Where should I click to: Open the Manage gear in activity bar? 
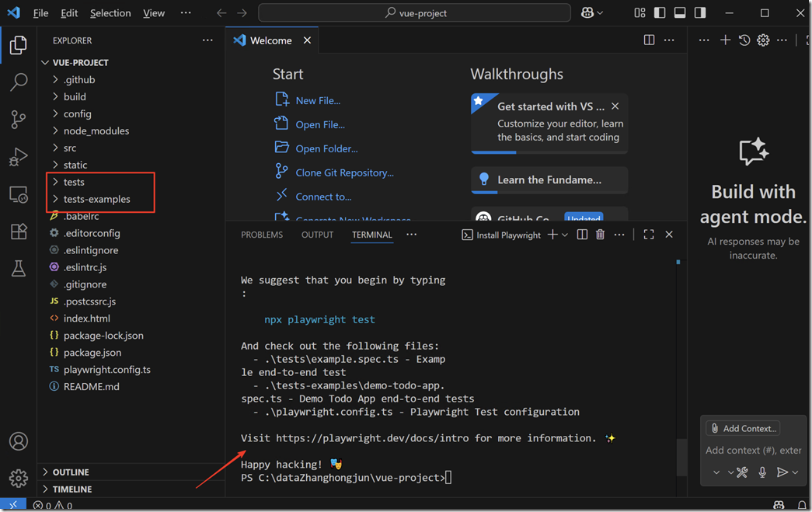(x=18, y=478)
